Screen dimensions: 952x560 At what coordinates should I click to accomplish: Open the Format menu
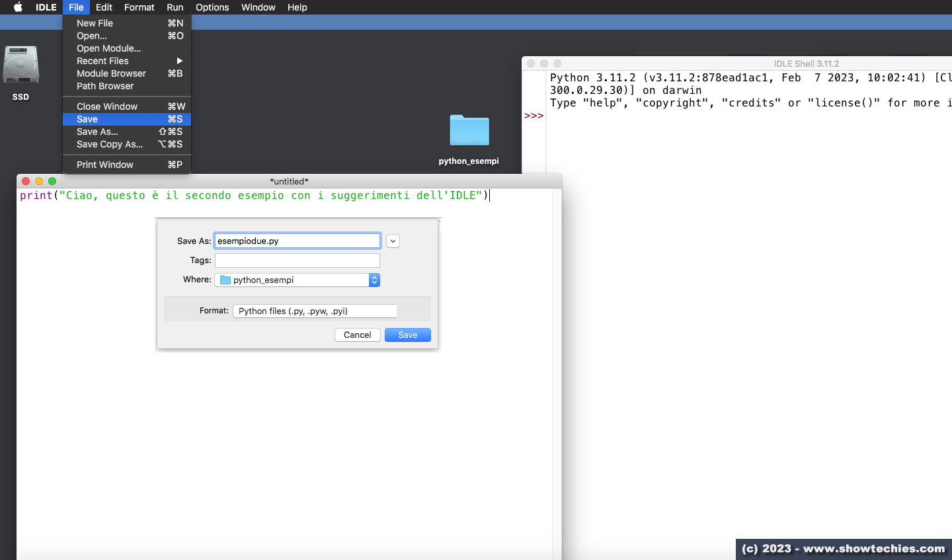click(x=139, y=7)
